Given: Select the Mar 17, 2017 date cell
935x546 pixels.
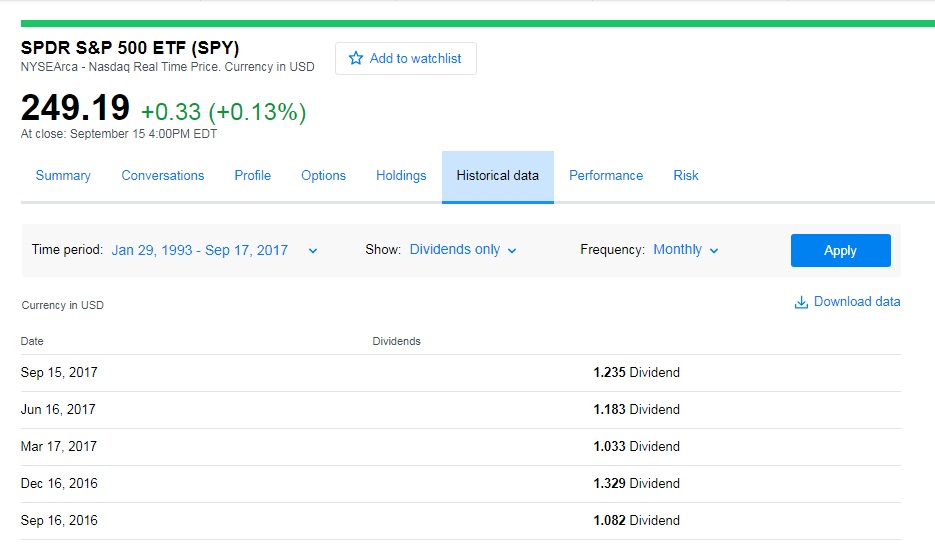Looking at the screenshot, I should point(58,446).
